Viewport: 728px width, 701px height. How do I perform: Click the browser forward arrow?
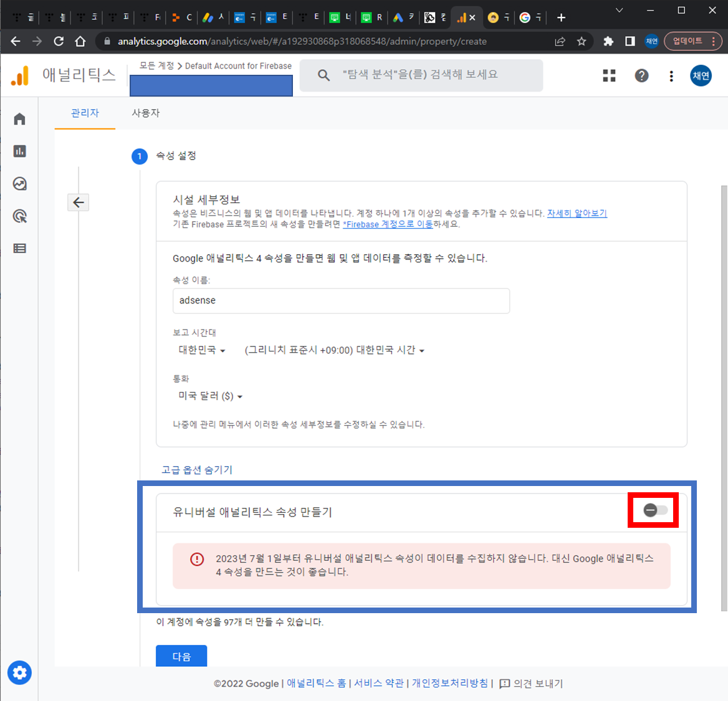tap(37, 41)
